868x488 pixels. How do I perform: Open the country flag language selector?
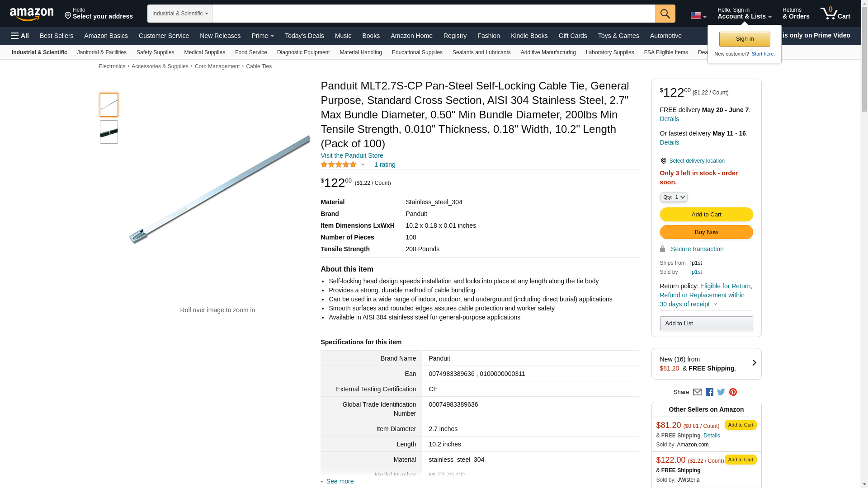[x=698, y=15]
